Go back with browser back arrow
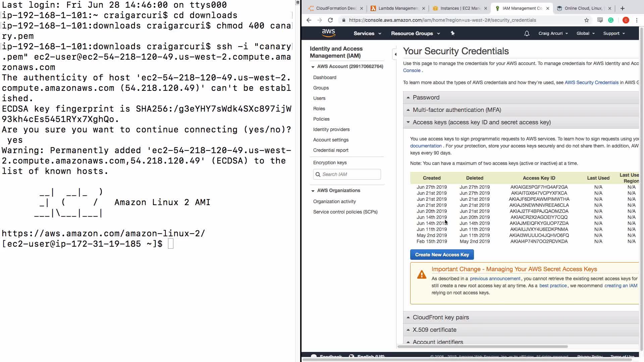The height and width of the screenshot is (362, 644). pos(309,20)
